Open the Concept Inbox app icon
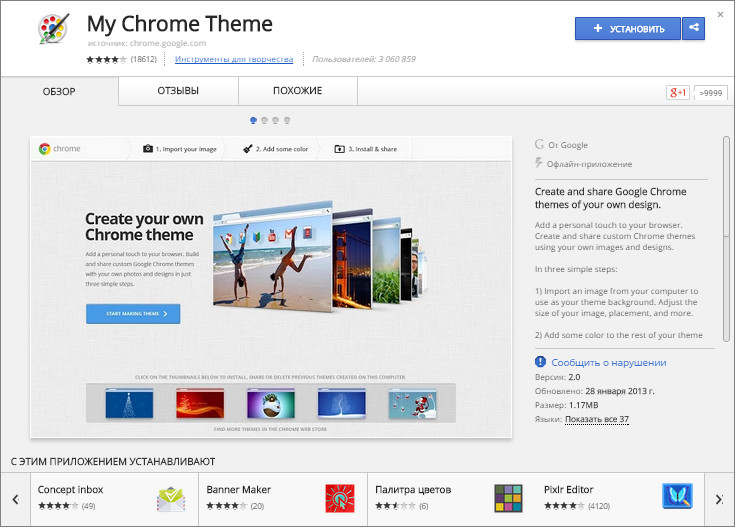Screen dimensions: 735x527 click(171, 497)
